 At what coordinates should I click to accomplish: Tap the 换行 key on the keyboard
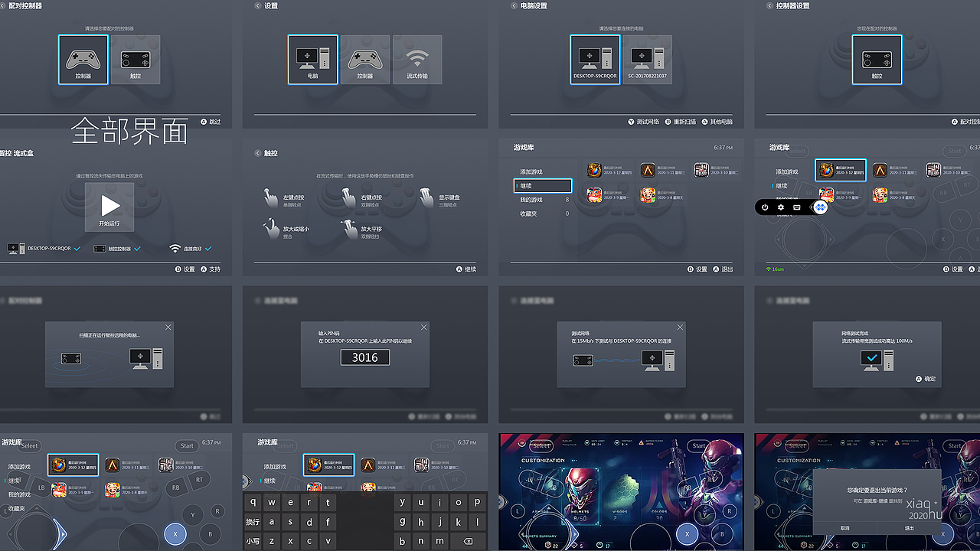[x=253, y=522]
